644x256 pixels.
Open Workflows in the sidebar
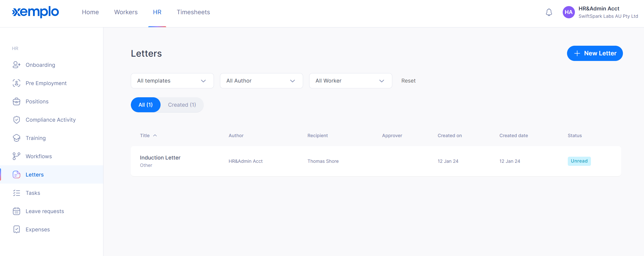coord(52,156)
